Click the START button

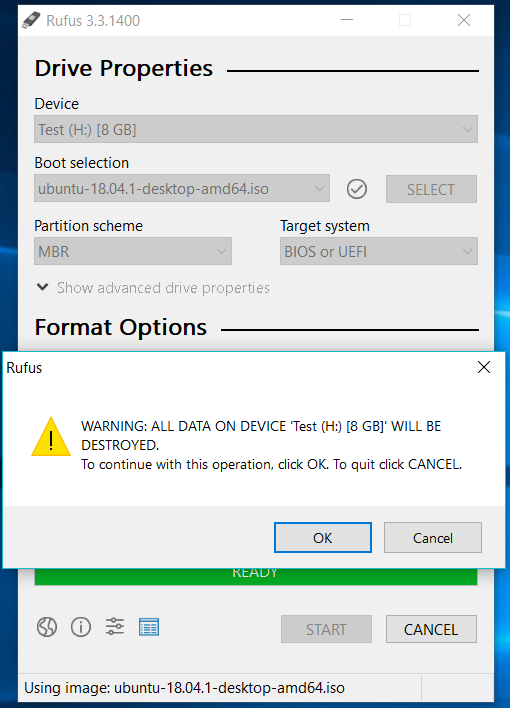click(326, 629)
